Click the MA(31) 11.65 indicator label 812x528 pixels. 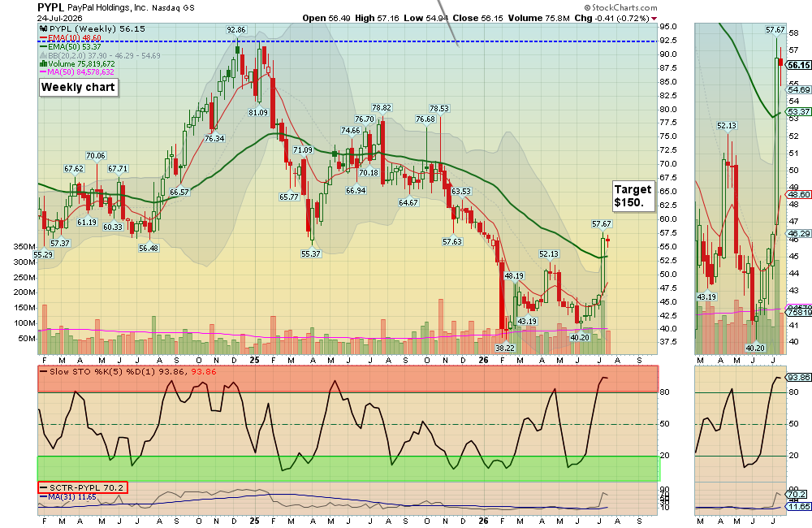tap(68, 497)
